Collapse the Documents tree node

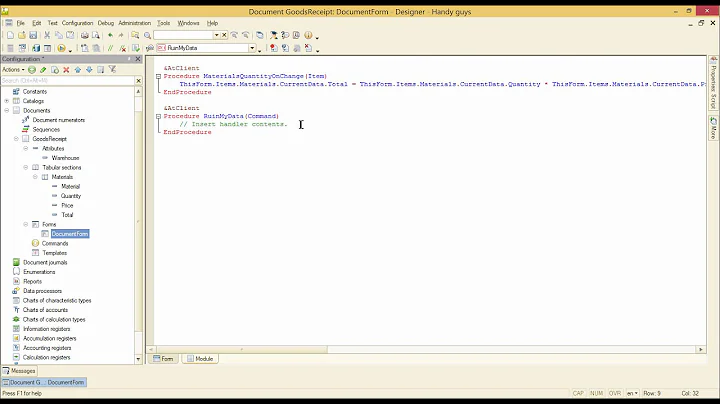(x=6, y=111)
